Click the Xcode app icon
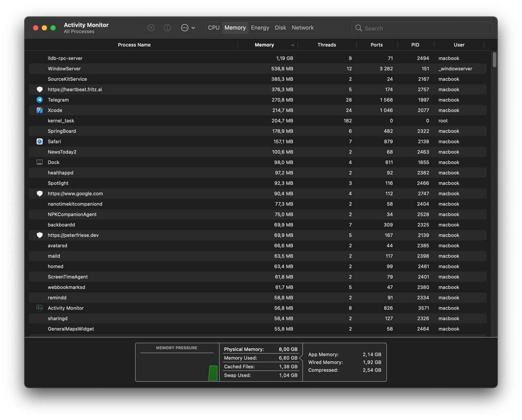 tap(40, 110)
